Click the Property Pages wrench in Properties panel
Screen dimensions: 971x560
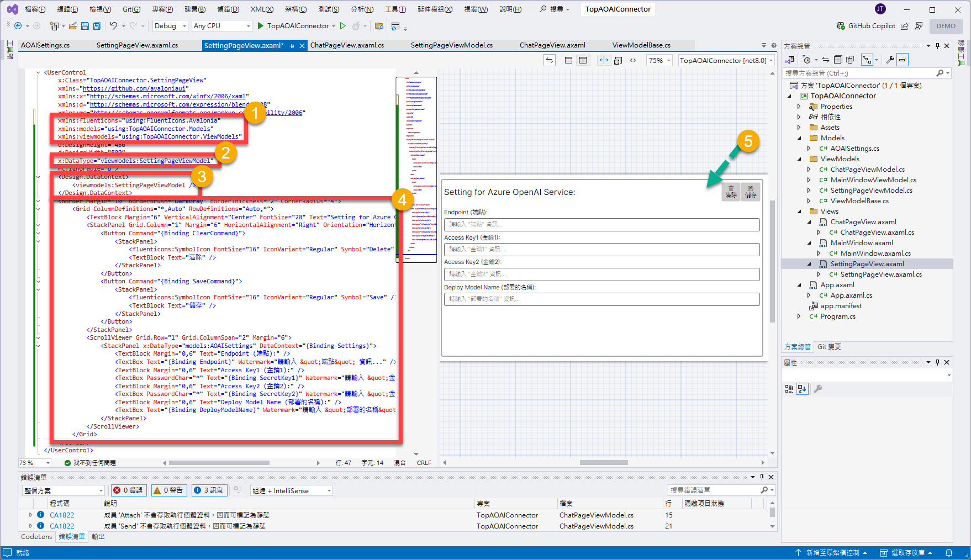(818, 389)
